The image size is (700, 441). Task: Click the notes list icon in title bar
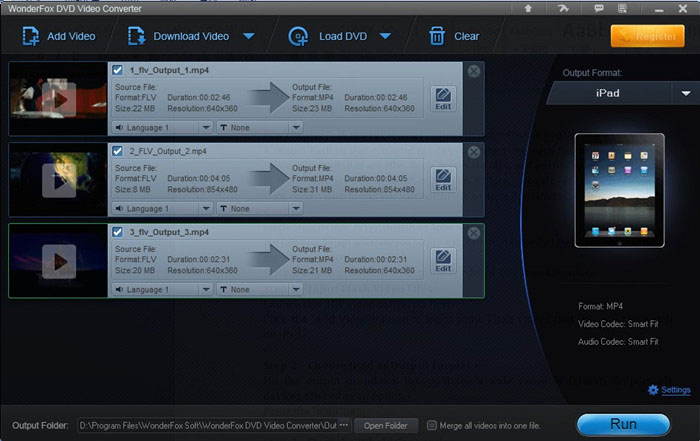click(622, 8)
